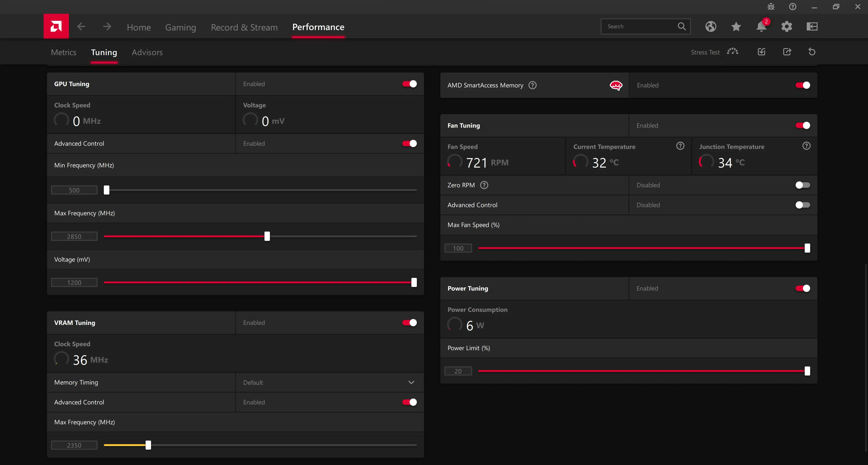Toggle GPU Tuning switch
The image size is (868, 465).
(x=409, y=84)
